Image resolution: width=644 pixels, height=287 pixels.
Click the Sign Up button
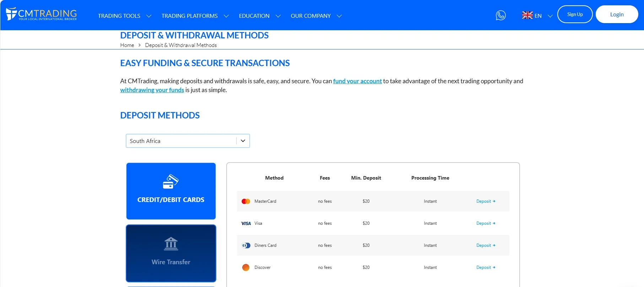point(575,14)
